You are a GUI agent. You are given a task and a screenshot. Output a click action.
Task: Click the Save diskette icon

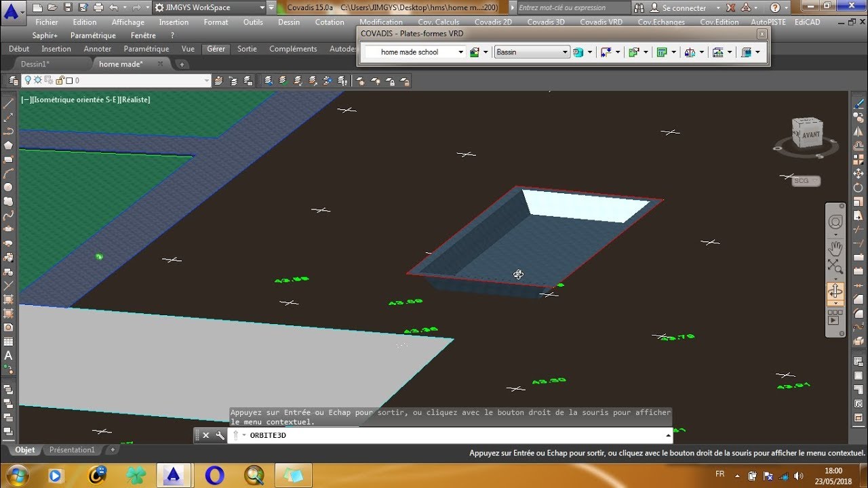click(x=67, y=8)
